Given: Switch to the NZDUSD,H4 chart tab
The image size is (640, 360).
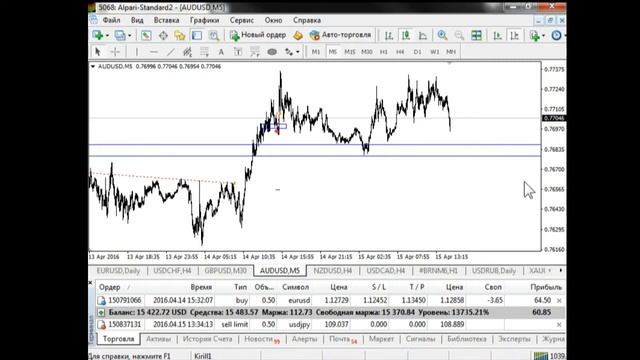Looking at the screenshot, I should [333, 271].
